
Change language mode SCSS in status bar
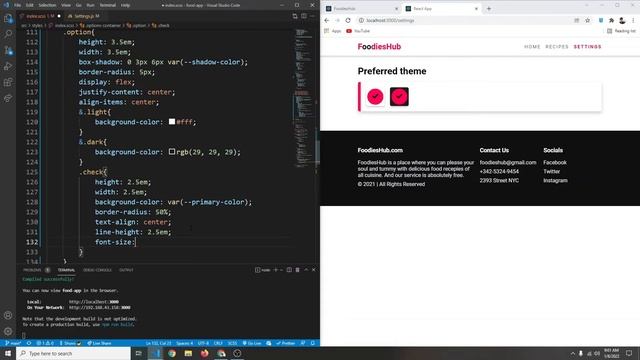coord(232,343)
